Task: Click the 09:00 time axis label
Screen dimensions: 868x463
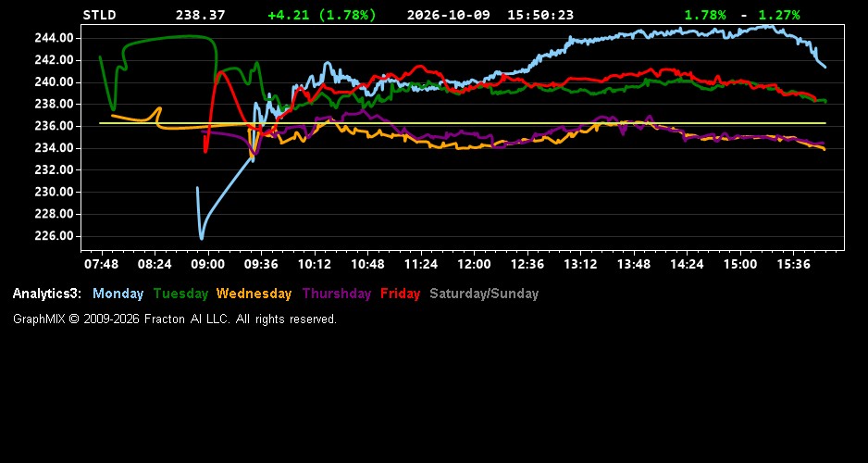Action: point(207,265)
